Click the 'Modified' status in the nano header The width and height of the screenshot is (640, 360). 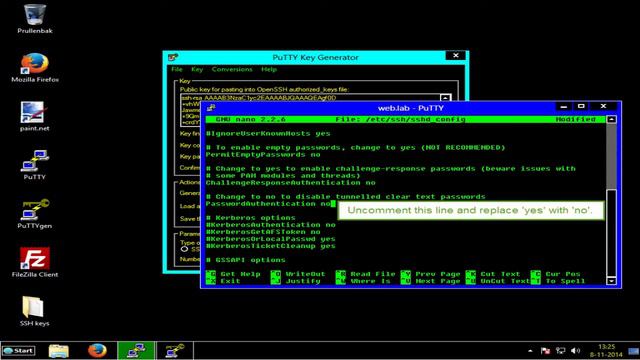(x=575, y=120)
